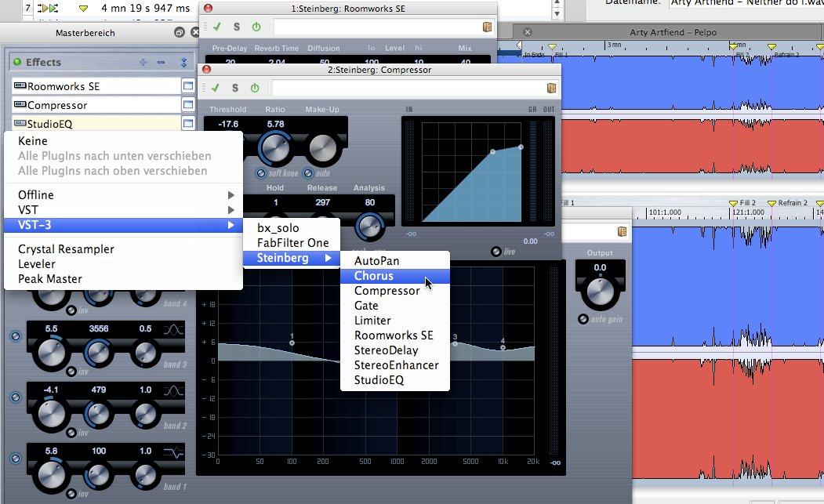Choose bx_solo from the VST-3 submenu
Image resolution: width=824 pixels, height=504 pixels.
291,228
